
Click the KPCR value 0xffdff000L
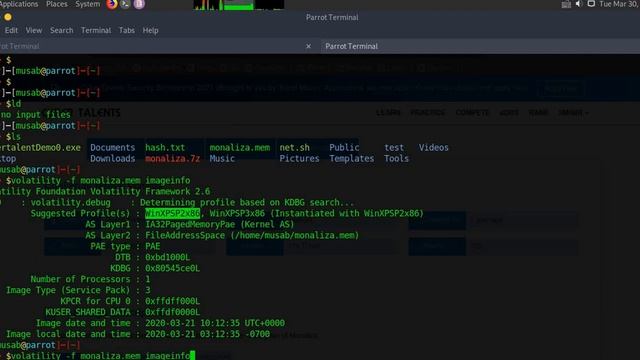pyautogui.click(x=173, y=301)
